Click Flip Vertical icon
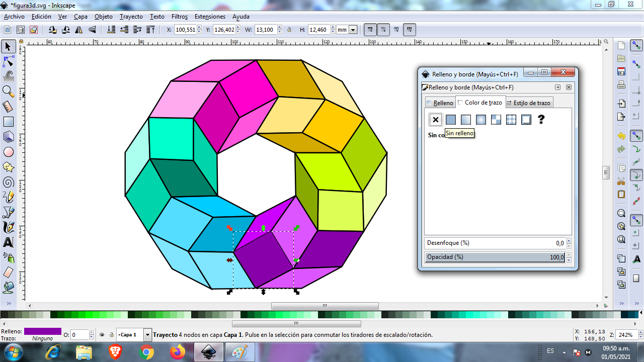The image size is (644, 362). coord(92,30)
